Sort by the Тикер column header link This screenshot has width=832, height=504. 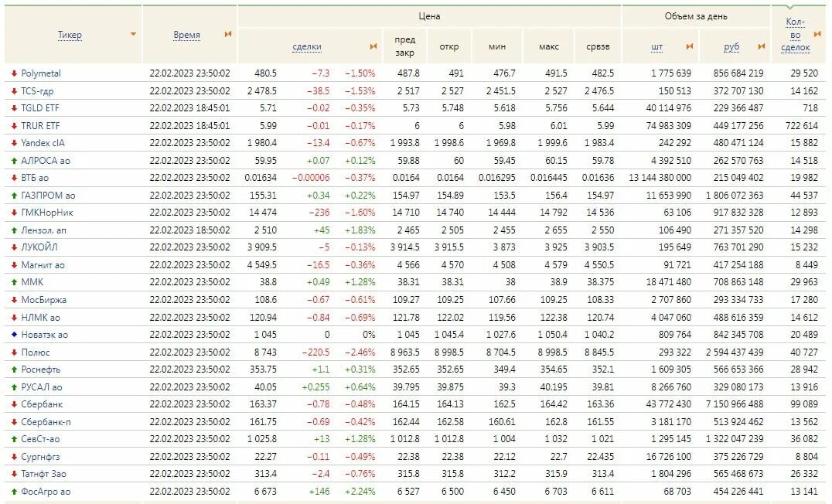point(70,35)
